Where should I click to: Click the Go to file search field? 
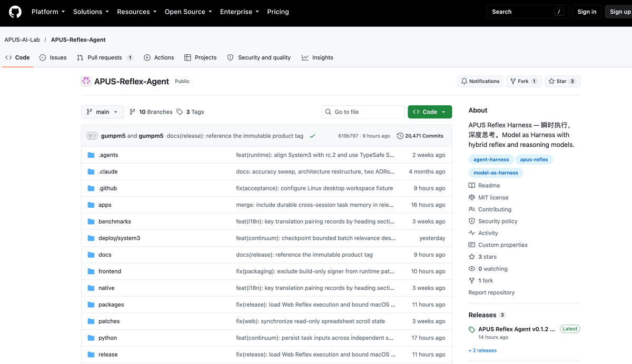click(363, 112)
